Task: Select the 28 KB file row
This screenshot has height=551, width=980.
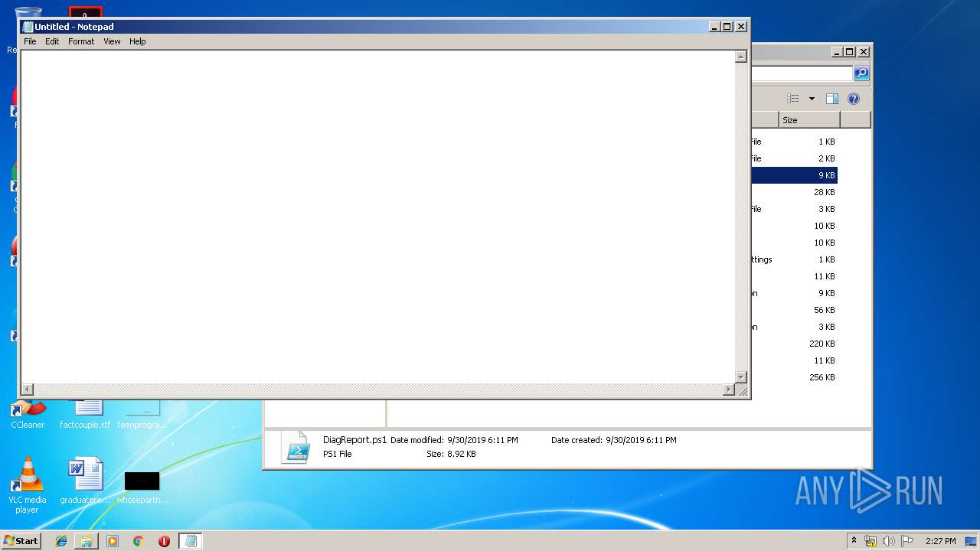Action: [794, 192]
